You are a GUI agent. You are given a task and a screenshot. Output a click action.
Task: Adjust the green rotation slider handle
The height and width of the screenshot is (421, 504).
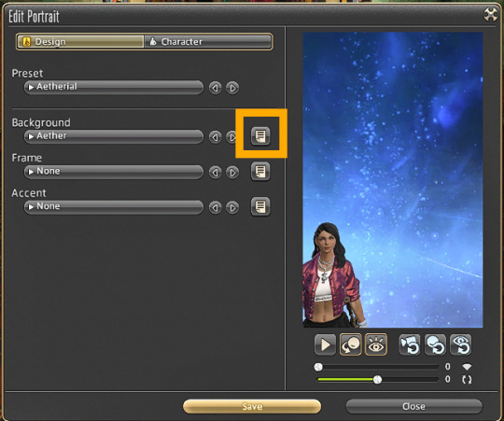coord(378,380)
